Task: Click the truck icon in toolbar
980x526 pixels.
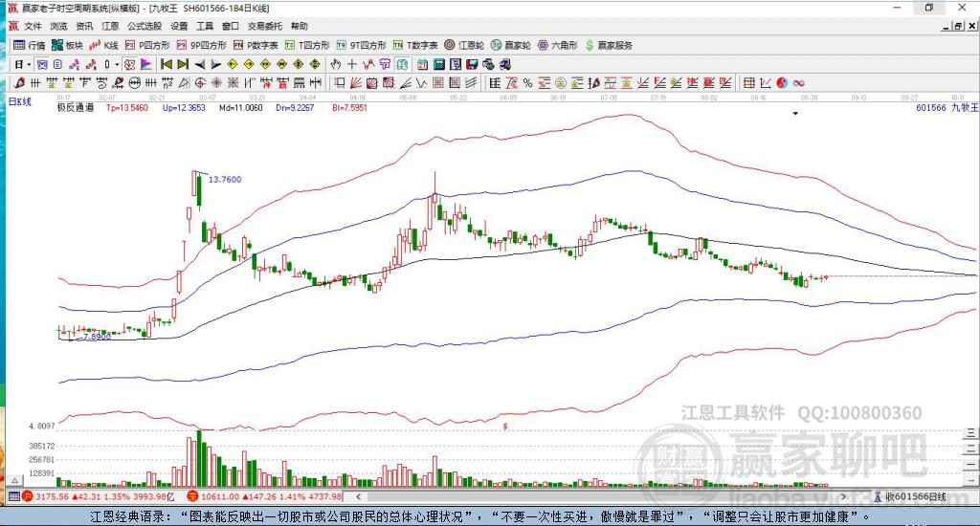Action: pyautogui.click(x=505, y=64)
